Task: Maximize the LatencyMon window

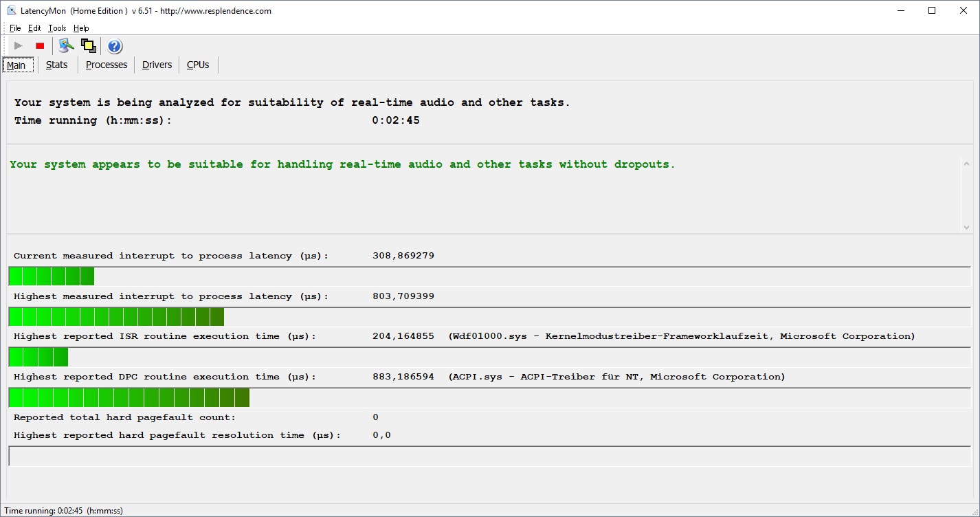Action: pos(932,10)
